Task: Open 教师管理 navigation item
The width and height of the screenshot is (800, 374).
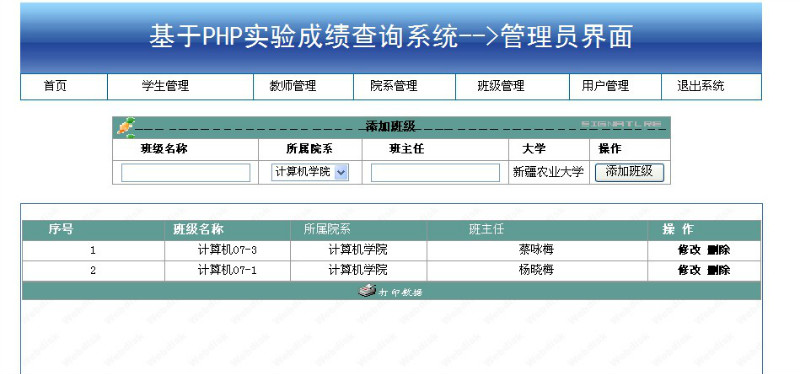Action: 293,86
